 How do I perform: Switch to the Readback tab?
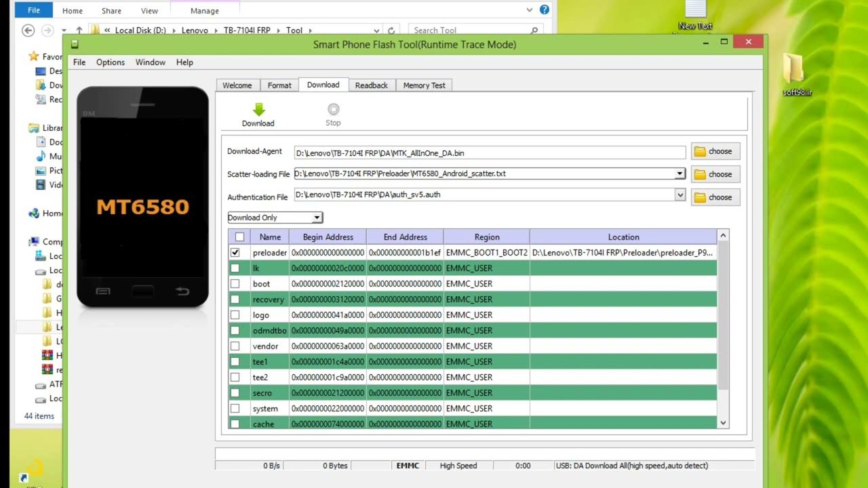coord(372,85)
